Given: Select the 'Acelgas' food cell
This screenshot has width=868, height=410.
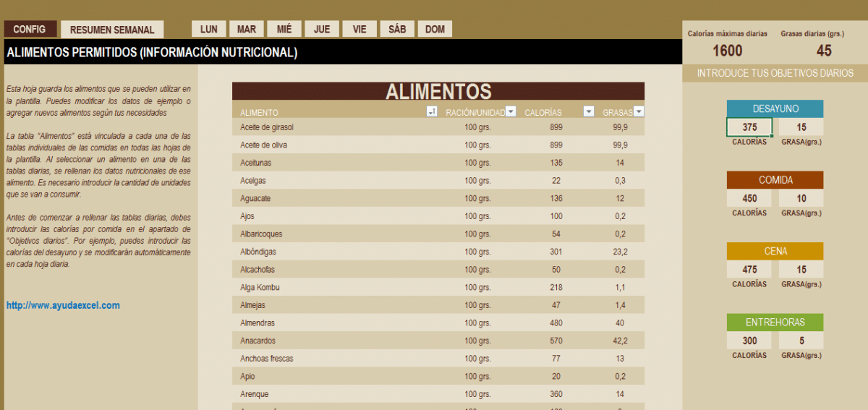Looking at the screenshot, I should point(254,180).
